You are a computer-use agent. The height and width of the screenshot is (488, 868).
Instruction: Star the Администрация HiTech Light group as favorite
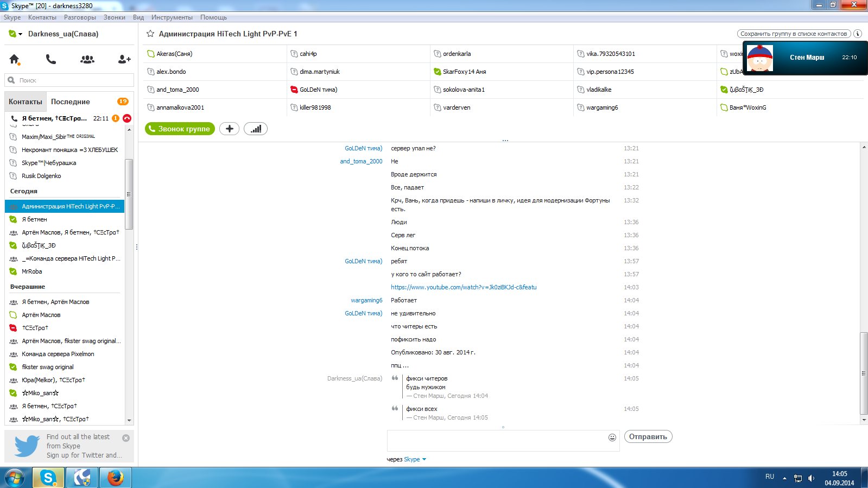click(150, 34)
